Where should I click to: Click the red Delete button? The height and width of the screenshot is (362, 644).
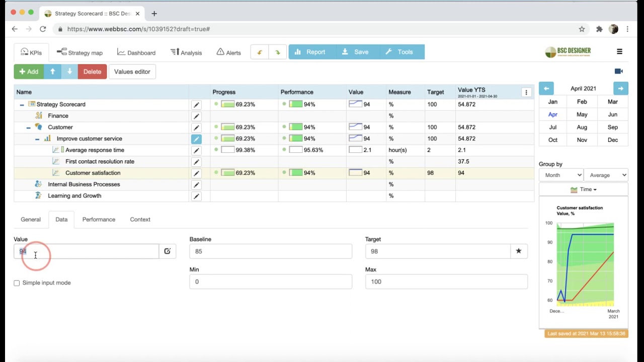[92, 72]
